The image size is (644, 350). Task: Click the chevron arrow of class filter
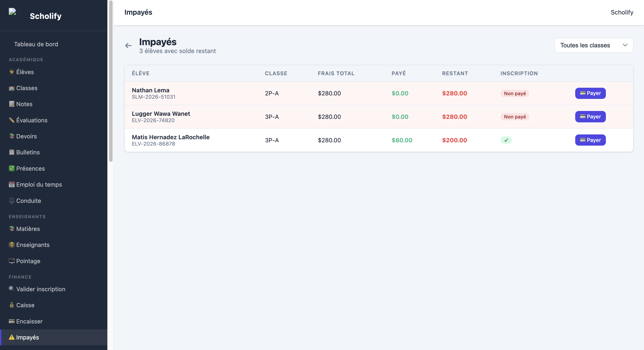coord(625,45)
